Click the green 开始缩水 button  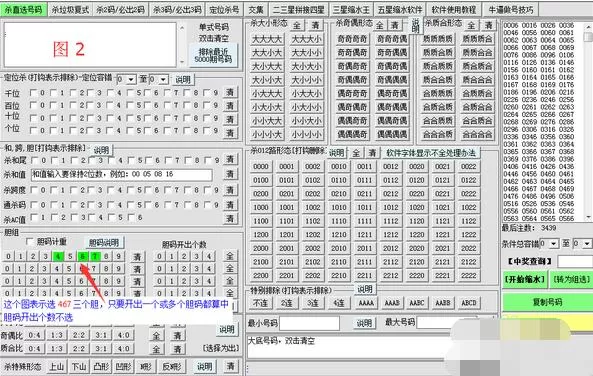click(525, 279)
